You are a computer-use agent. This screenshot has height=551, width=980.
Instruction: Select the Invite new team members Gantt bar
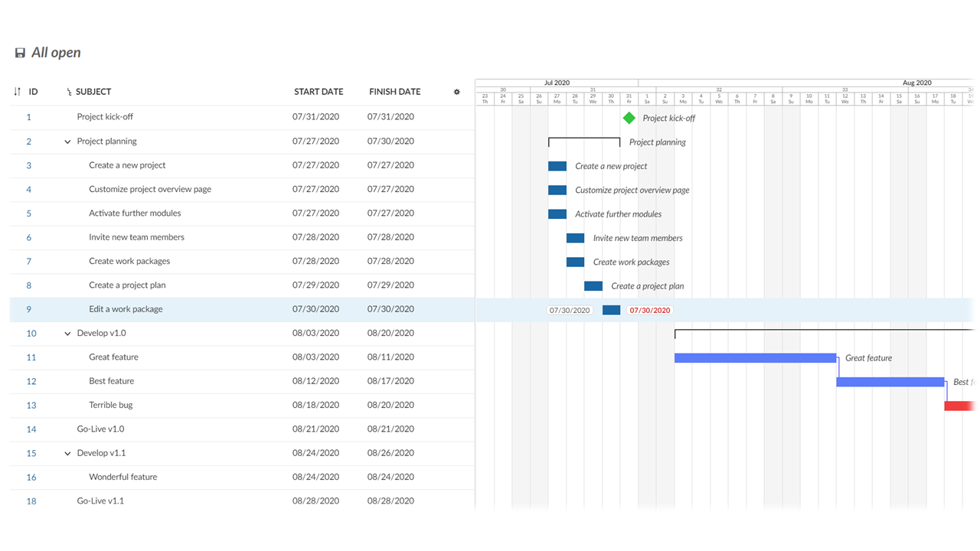[575, 238]
